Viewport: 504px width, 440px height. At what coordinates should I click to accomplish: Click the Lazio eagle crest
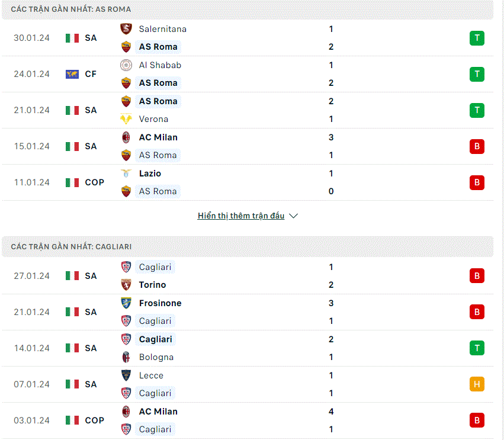coord(126,174)
